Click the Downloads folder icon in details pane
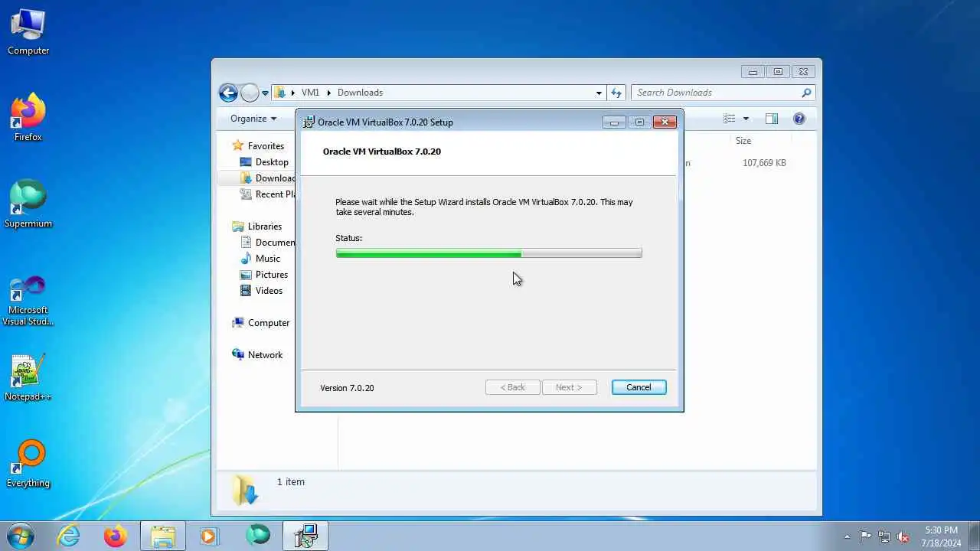Viewport: 980px width, 551px height. [x=245, y=490]
